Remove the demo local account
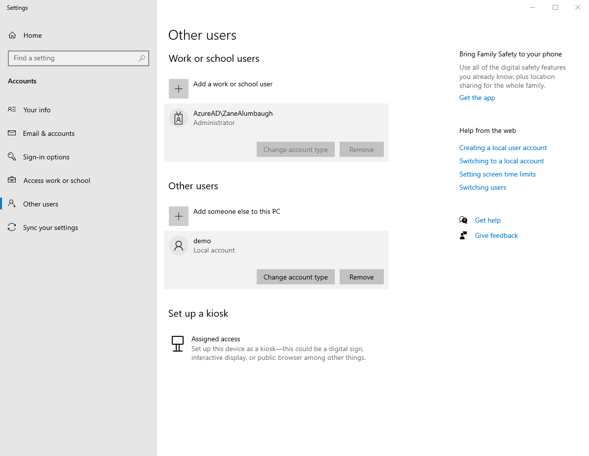The image size is (589, 456). (x=362, y=277)
